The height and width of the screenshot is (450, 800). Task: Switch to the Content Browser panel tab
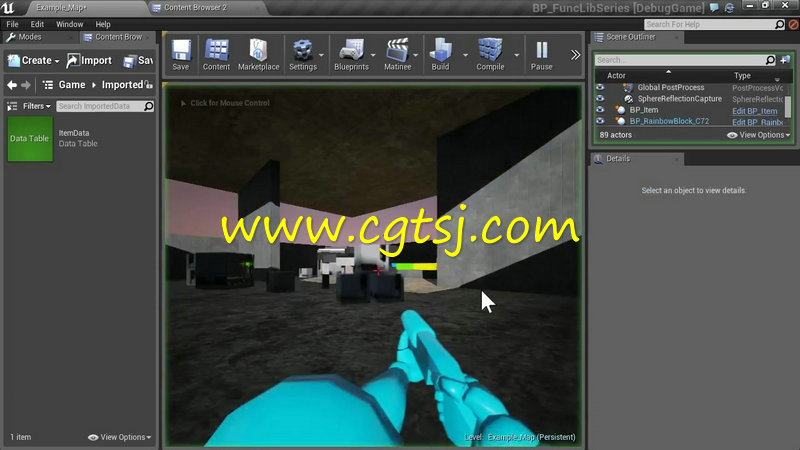click(x=117, y=37)
